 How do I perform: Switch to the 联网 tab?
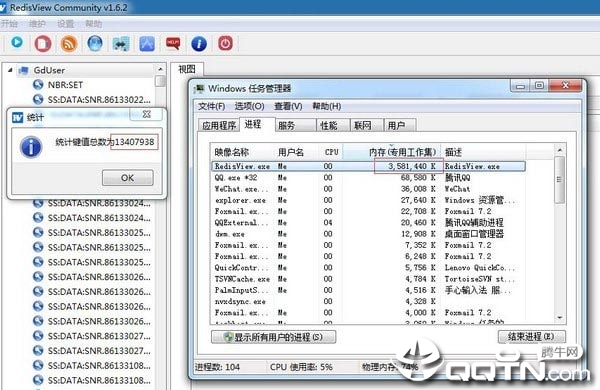click(x=367, y=126)
